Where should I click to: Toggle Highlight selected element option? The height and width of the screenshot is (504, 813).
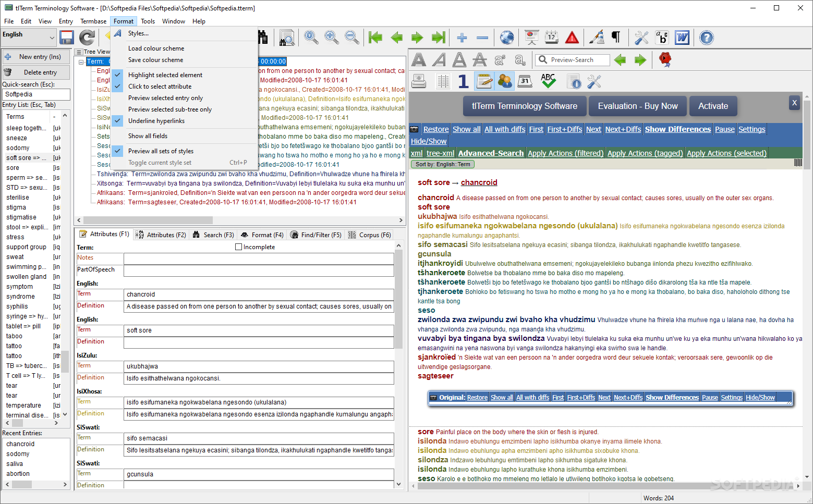coord(165,75)
